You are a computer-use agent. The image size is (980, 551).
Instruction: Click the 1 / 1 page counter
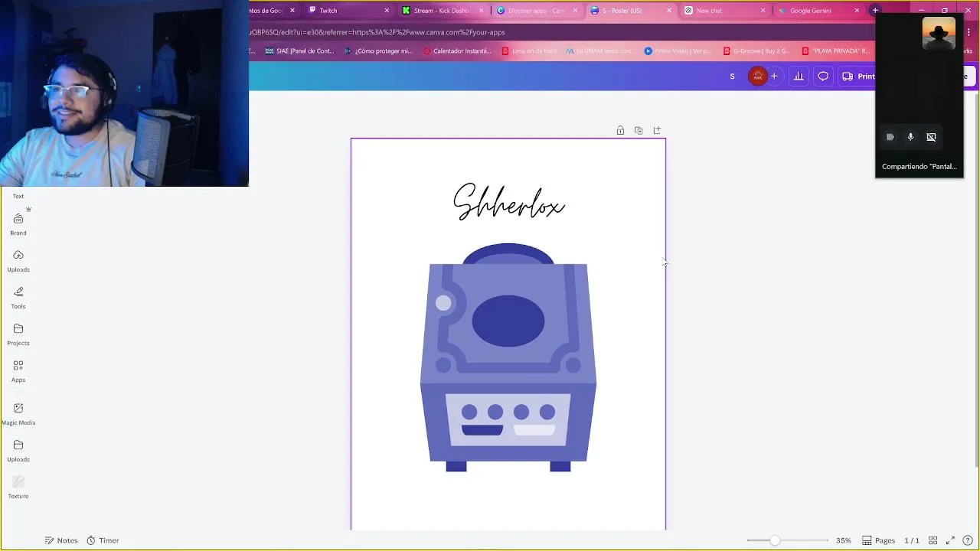912,540
